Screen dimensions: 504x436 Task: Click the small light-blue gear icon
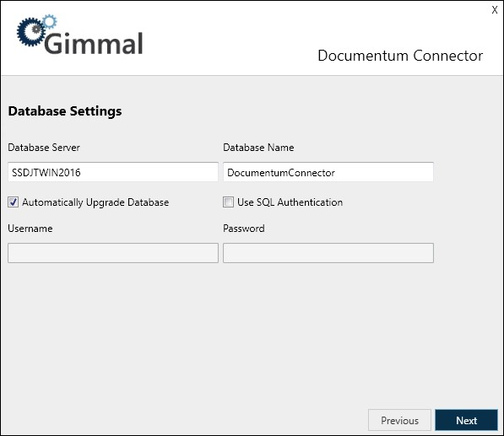[50, 21]
